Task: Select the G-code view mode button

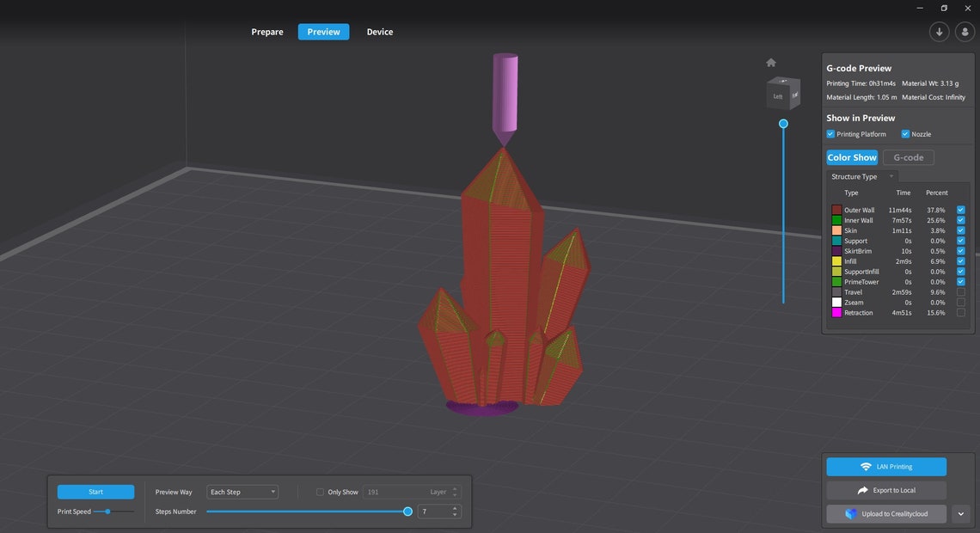Action: pyautogui.click(x=908, y=157)
